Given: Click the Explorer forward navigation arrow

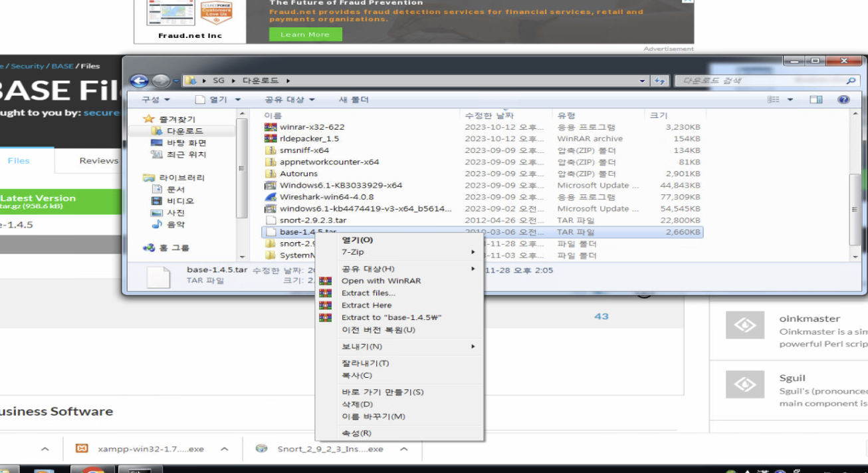Looking at the screenshot, I should coord(160,80).
